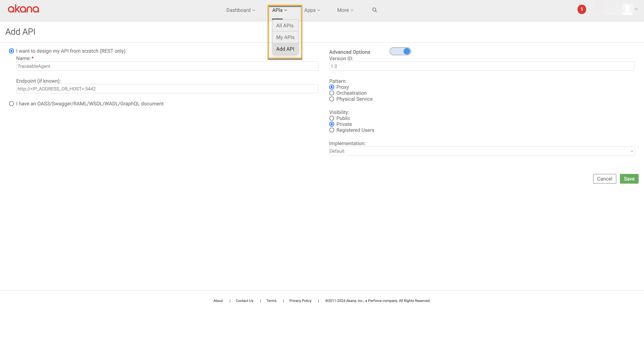Click the user avatar icon
The width and height of the screenshot is (644, 341).
tap(627, 10)
